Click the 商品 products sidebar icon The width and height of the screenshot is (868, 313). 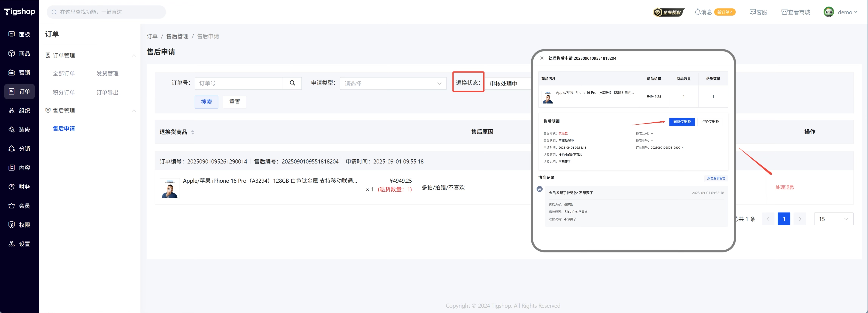tap(12, 53)
